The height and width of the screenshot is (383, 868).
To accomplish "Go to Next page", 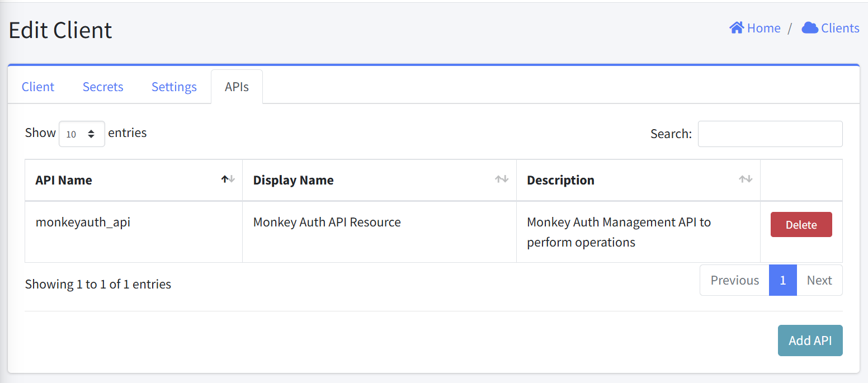I will pyautogui.click(x=819, y=280).
